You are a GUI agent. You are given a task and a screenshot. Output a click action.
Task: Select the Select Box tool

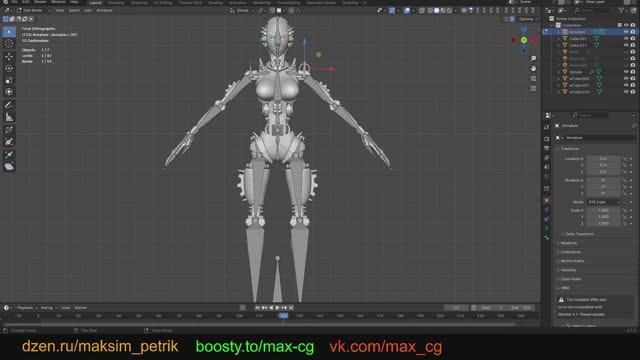[x=9, y=31]
